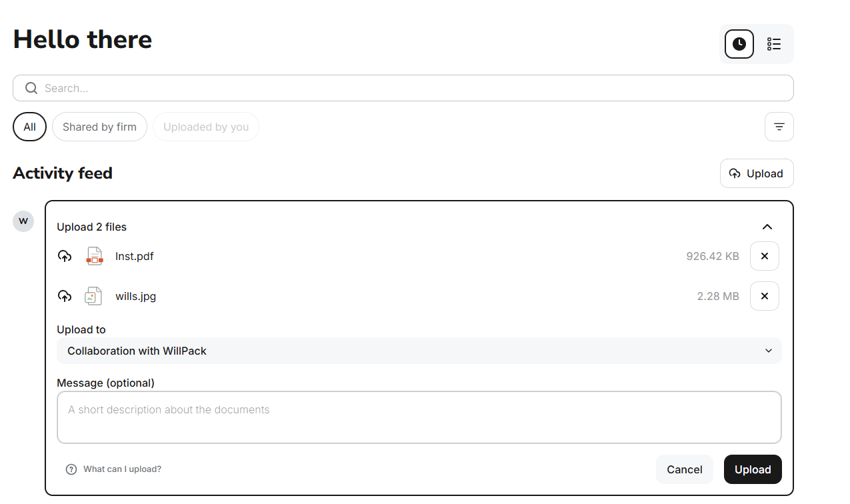The image size is (850, 504).
Task: Open the Collaboration with WillPack dropdown
Action: click(419, 351)
